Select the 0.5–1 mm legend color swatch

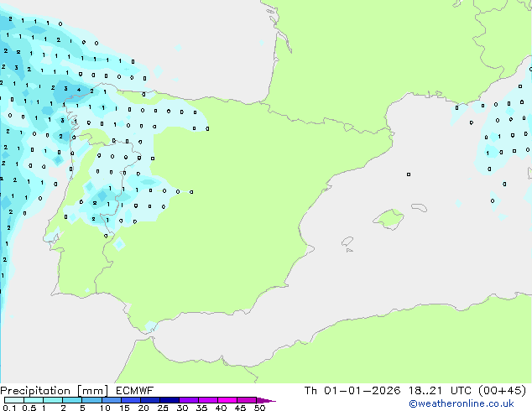coord(34,400)
